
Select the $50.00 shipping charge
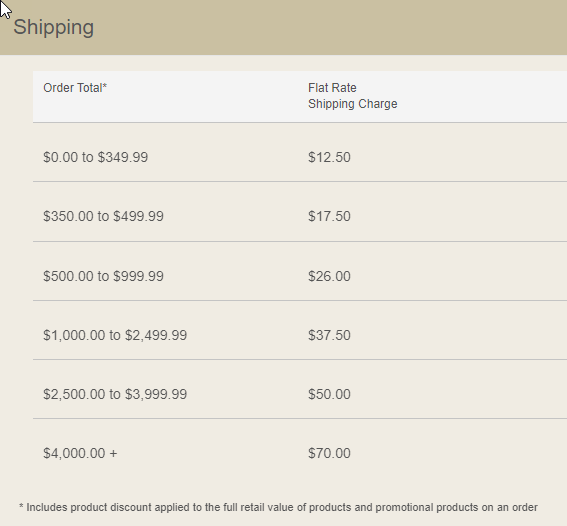click(x=329, y=394)
